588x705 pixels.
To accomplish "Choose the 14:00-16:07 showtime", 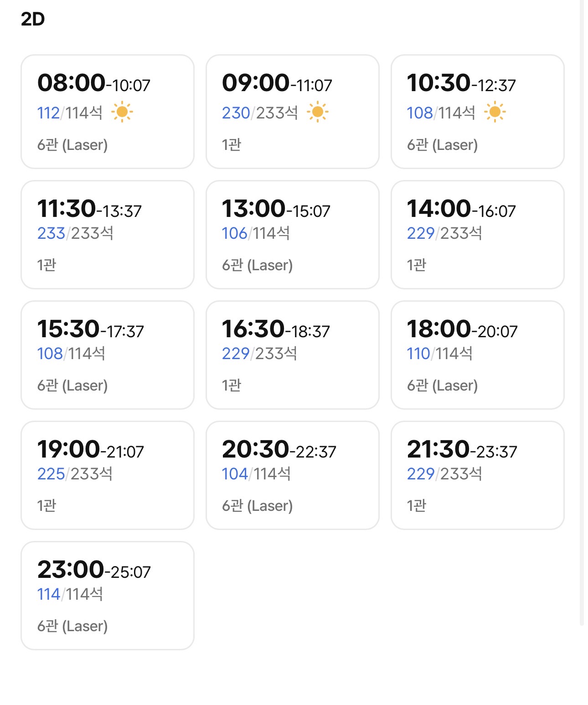I will [477, 235].
